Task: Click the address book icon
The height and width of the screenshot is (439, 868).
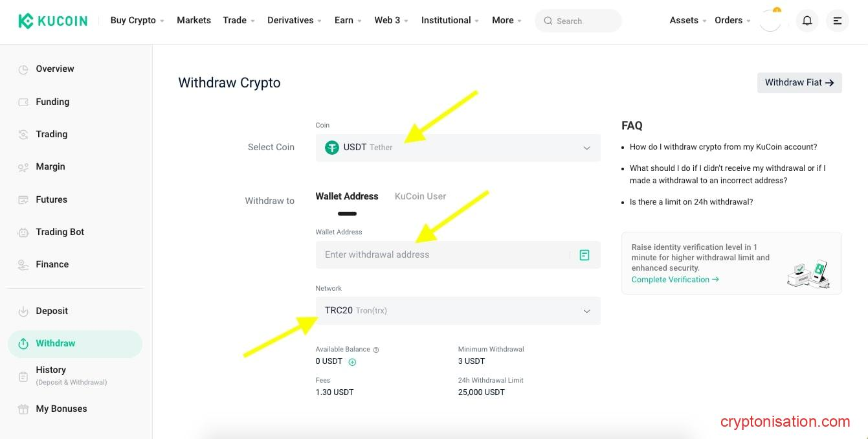Action: pos(584,255)
